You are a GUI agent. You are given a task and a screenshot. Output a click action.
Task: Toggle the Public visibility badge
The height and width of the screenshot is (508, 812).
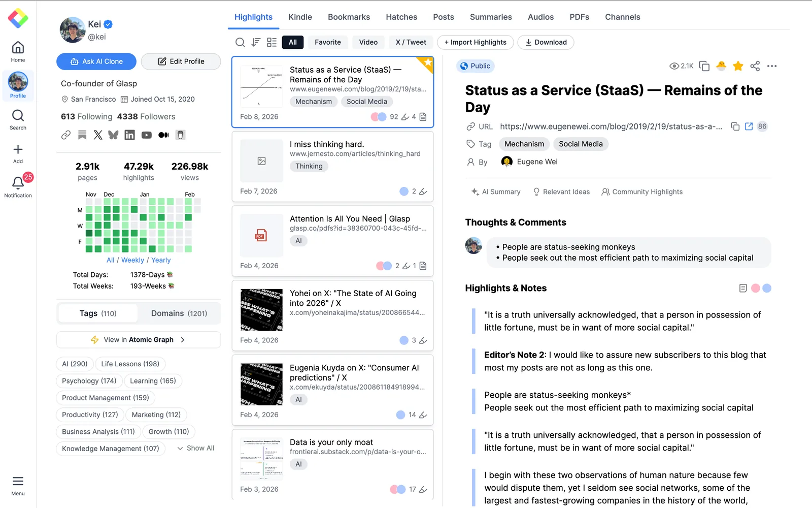(476, 66)
